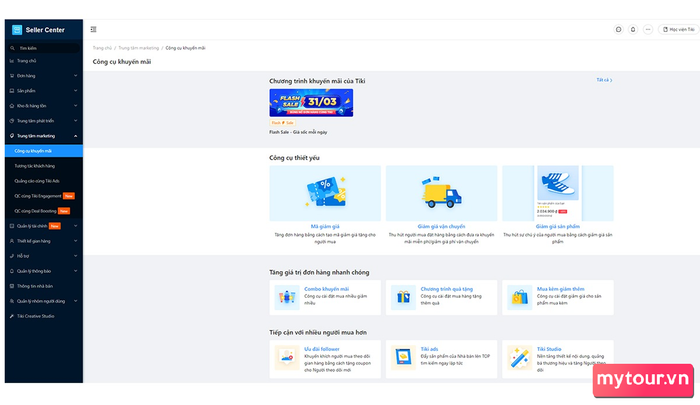Click the Mua kèm giảm thêm shopping-bag icon
700x405 pixels.
(x=520, y=297)
